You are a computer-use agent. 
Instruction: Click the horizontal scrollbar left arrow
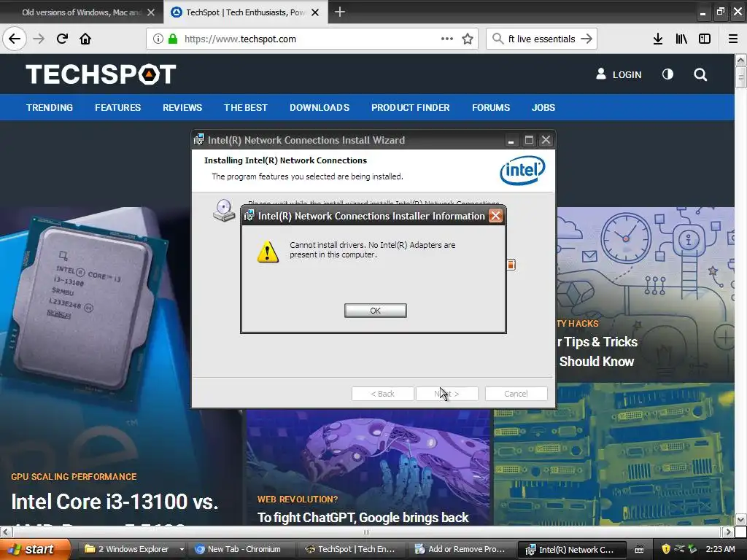[6, 532]
